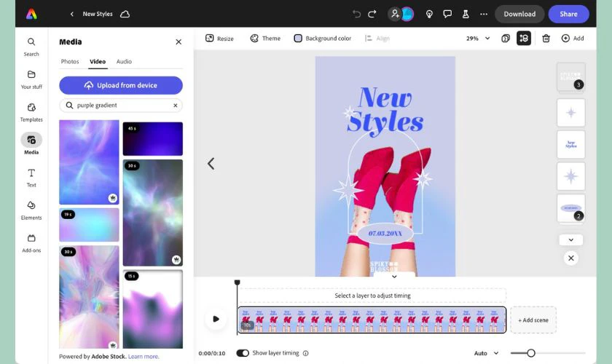Select the layer group thumbnail numbered 2
Screen dimensions: 612x364
click(x=571, y=208)
